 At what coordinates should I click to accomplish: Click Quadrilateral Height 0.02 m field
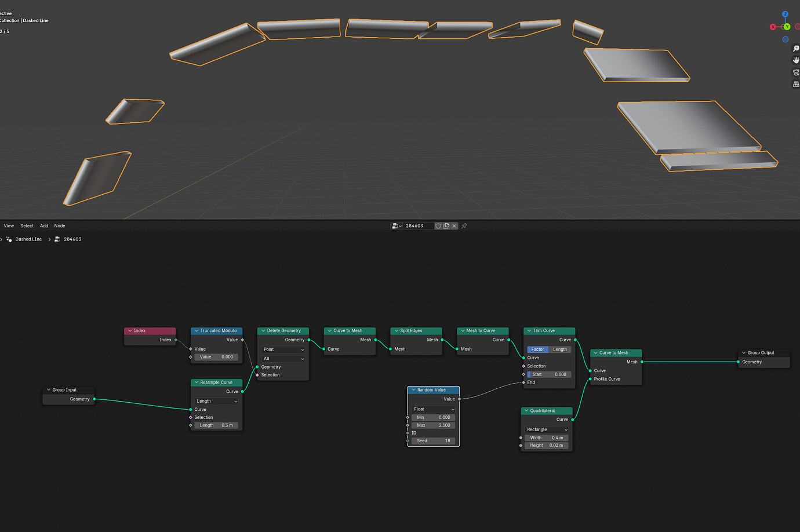click(x=547, y=446)
